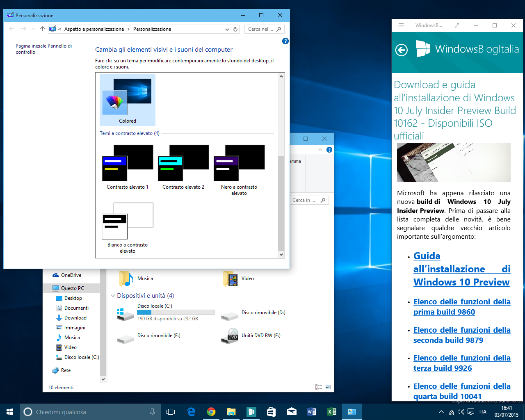
Task: Launch Microsoft Edge from the taskbar
Action: tap(191, 412)
